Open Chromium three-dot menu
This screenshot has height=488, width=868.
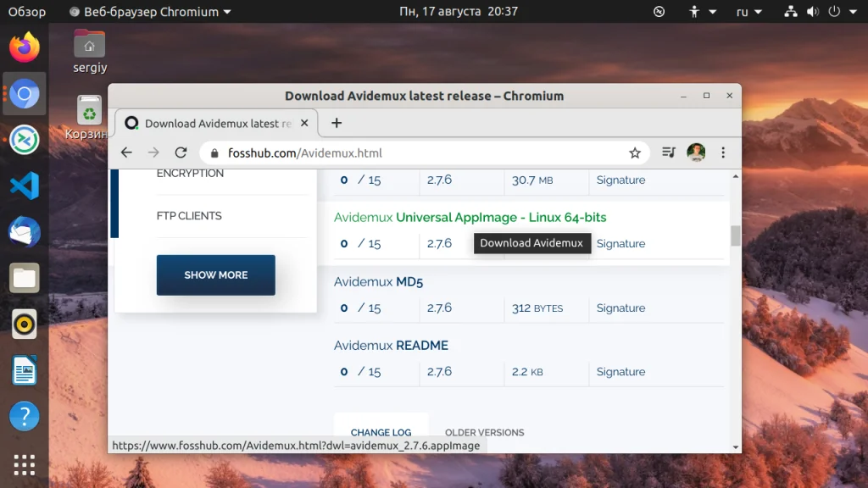click(x=723, y=152)
